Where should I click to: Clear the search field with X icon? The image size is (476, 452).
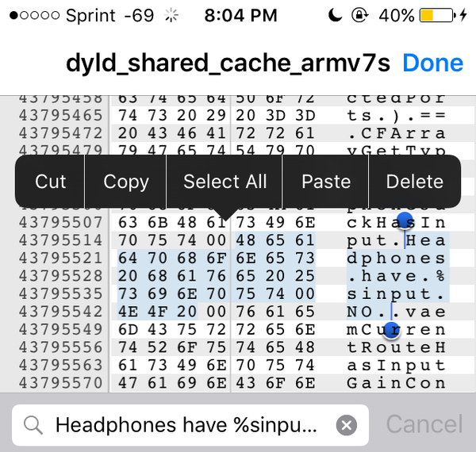(x=347, y=425)
